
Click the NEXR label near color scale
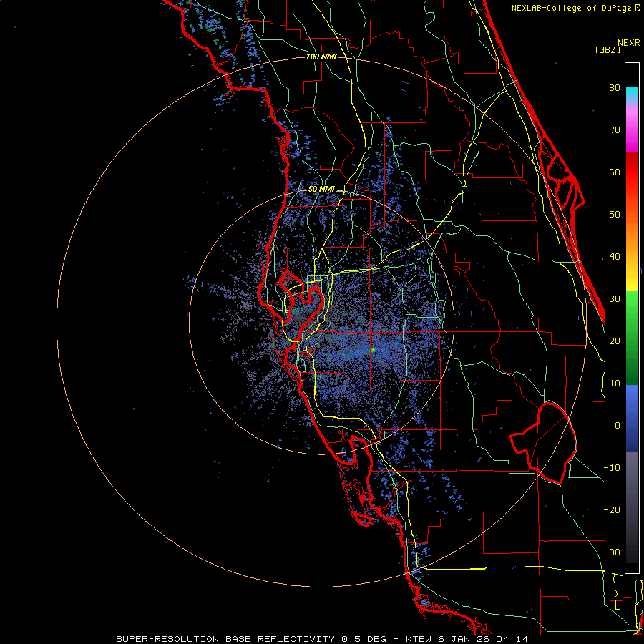coord(629,43)
